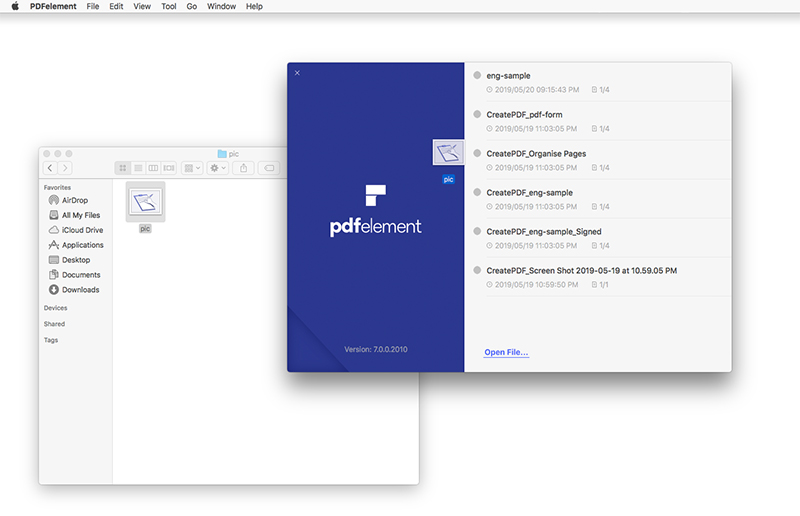800x516 pixels.
Task: Click the Finder forward navigation arrow
Action: (65, 168)
